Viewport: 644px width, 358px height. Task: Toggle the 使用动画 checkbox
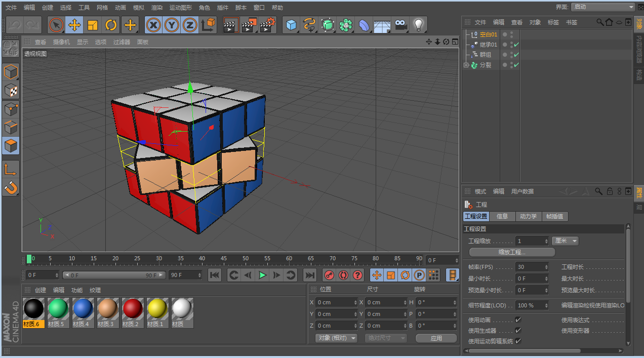518,320
